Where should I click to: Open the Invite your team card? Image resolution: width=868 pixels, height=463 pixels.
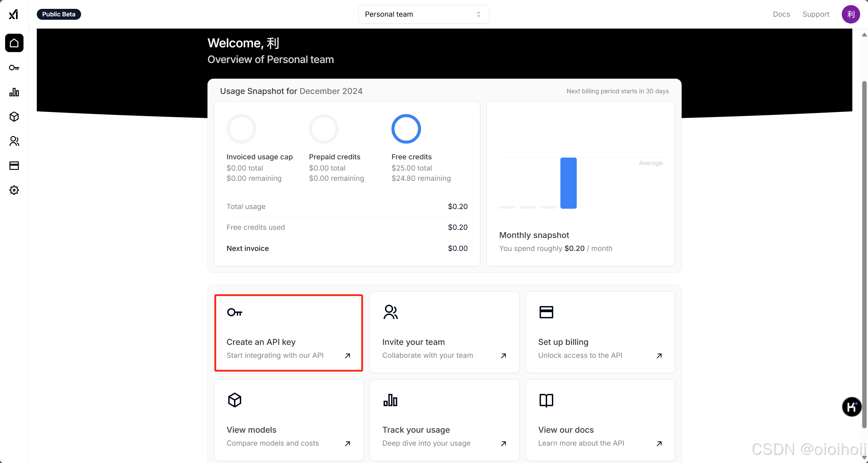click(444, 333)
